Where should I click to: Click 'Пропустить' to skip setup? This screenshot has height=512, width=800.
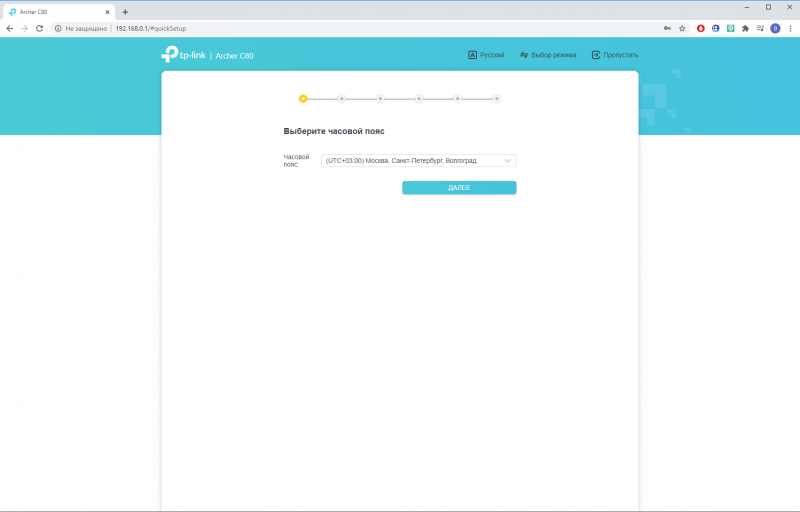click(615, 55)
